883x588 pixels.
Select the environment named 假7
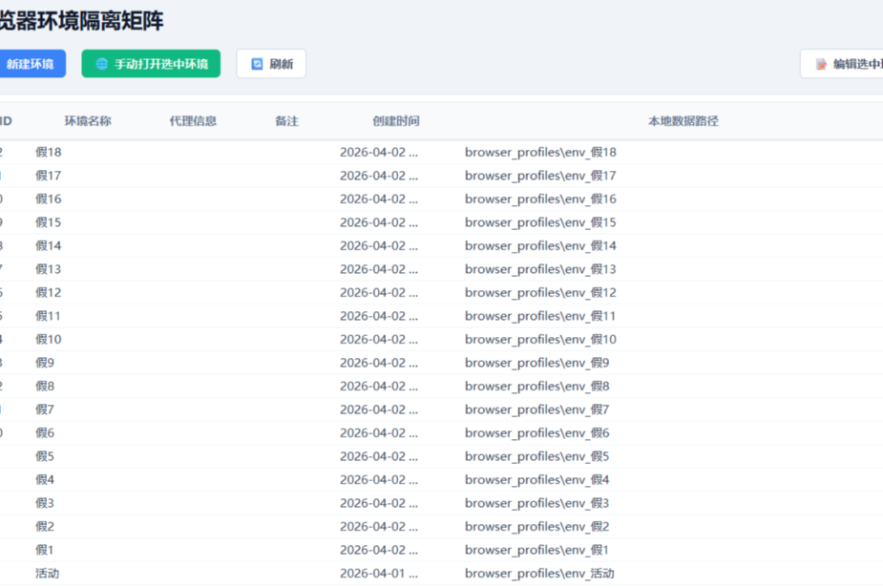[x=45, y=409]
